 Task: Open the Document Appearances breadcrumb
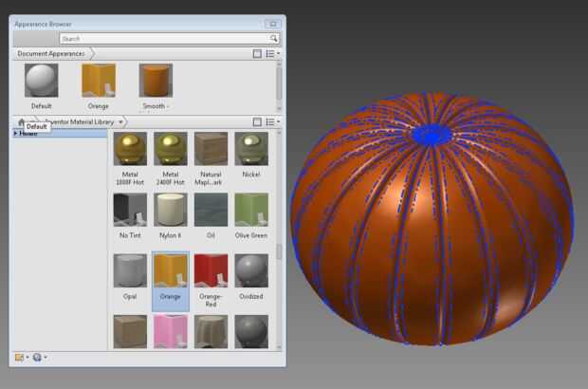click(x=51, y=54)
